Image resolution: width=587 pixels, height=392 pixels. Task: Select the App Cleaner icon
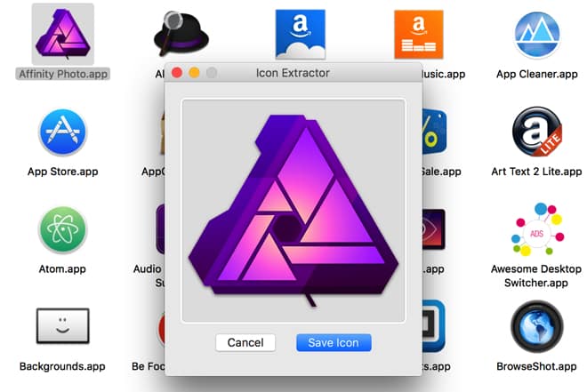(x=537, y=36)
